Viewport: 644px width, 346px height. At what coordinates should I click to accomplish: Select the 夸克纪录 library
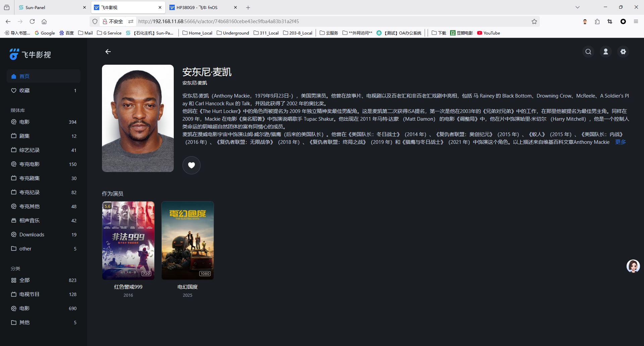(44, 192)
